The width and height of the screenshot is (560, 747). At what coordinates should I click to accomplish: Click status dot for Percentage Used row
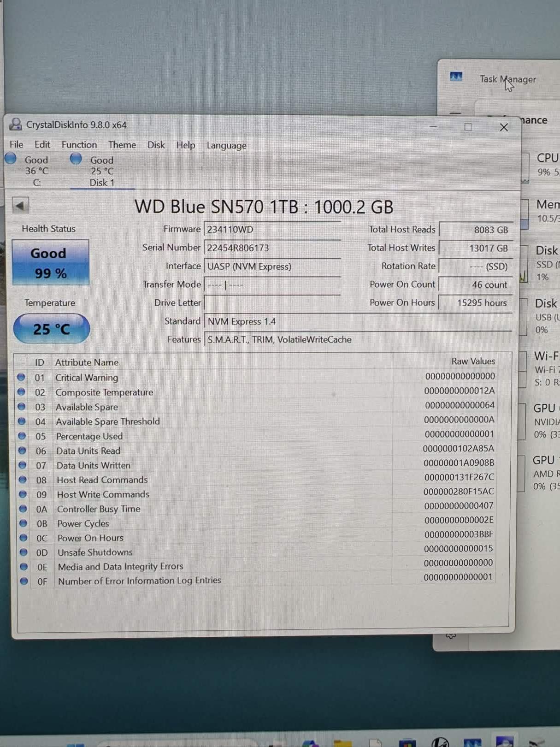[22, 436]
